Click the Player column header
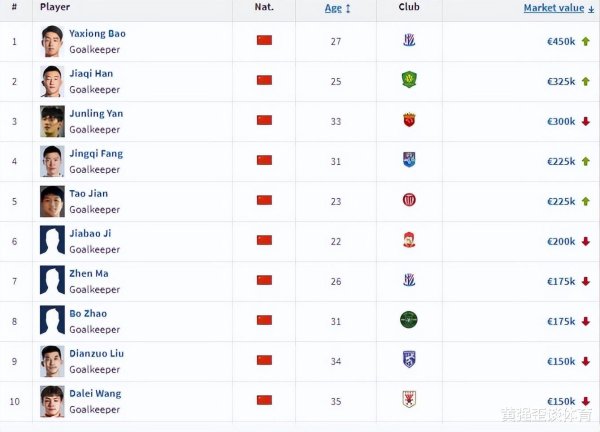The height and width of the screenshot is (432, 600). 55,7
